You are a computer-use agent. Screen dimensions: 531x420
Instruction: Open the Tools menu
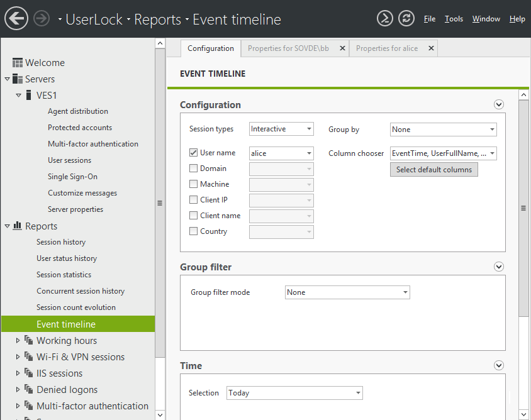(454, 19)
